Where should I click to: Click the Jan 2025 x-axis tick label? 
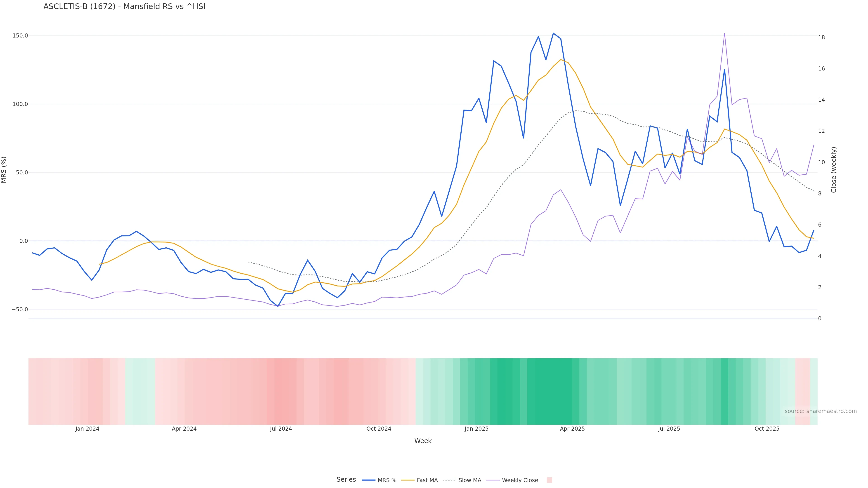(476, 429)
